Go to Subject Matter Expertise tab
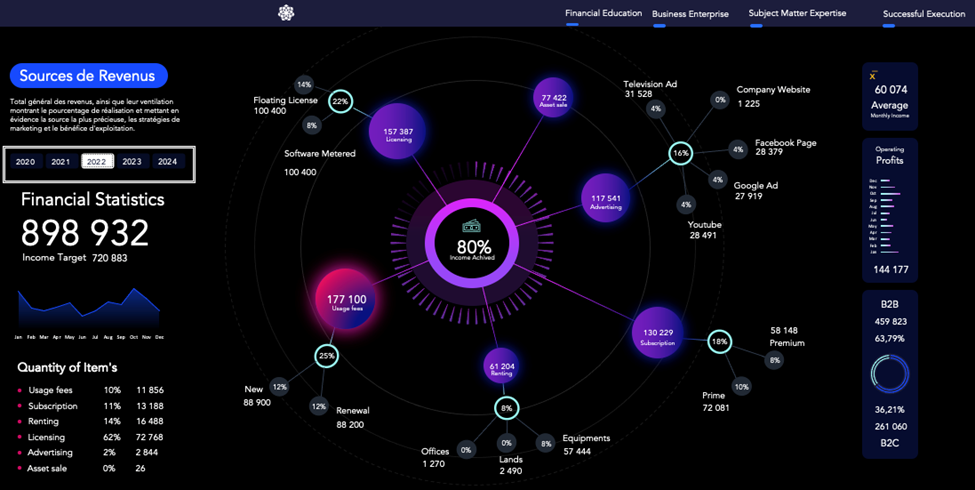The width and height of the screenshot is (975, 490). pos(797,14)
